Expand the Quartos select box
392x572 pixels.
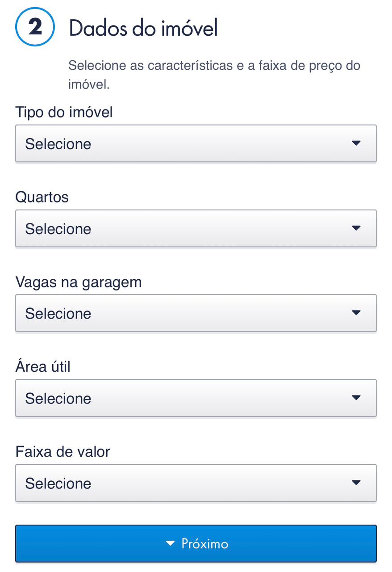tap(196, 228)
